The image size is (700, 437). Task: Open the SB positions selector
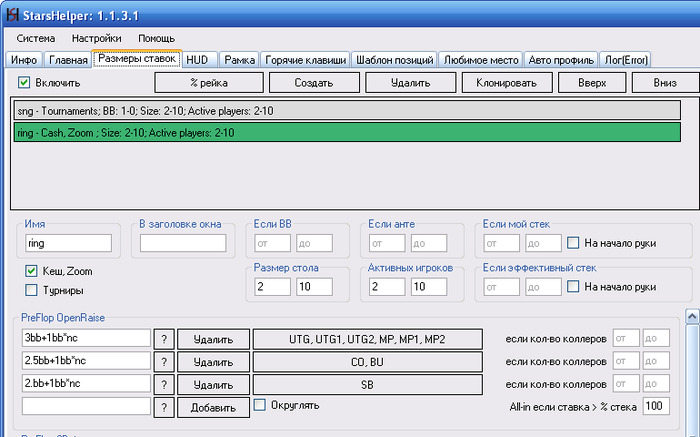pos(367,385)
